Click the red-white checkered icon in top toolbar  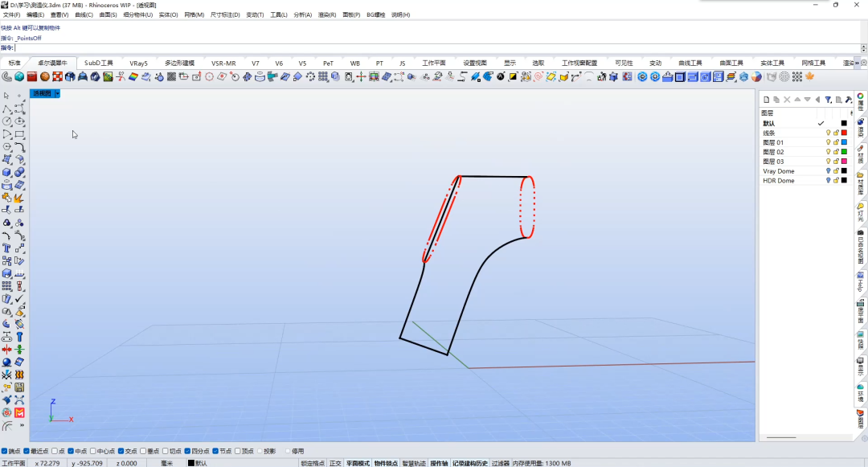[x=58, y=77]
